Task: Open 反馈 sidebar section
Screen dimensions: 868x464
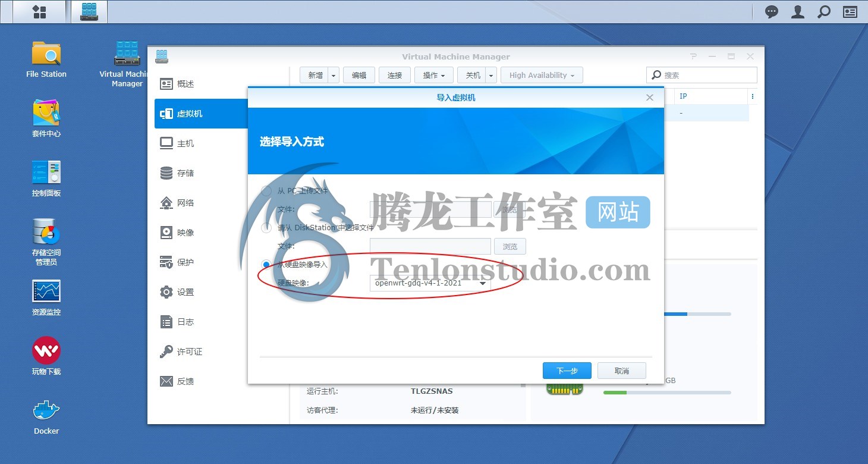Action: tap(201, 381)
